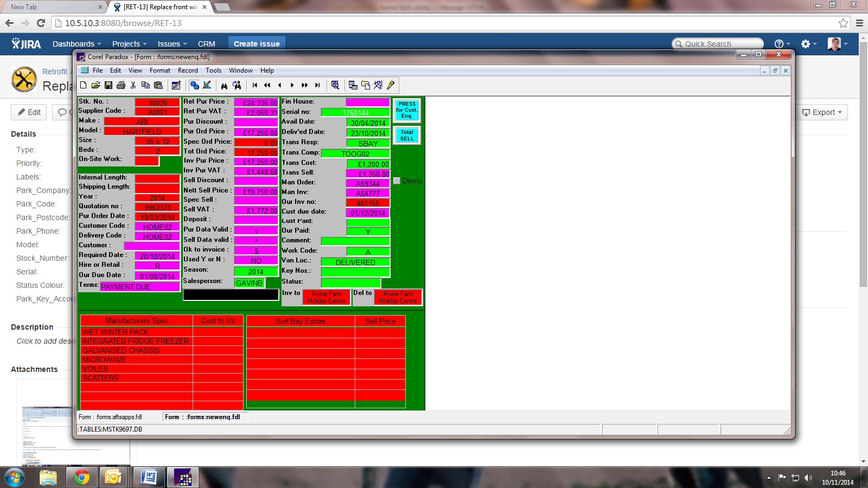Click the Paste clipboard icon
Screen dimensions: 868x488
pyautogui.click(x=158, y=85)
